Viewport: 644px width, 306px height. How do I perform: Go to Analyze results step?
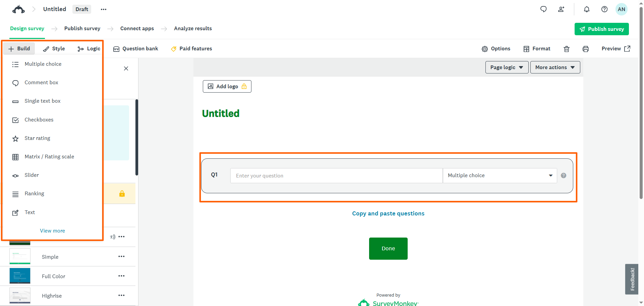coord(193,29)
